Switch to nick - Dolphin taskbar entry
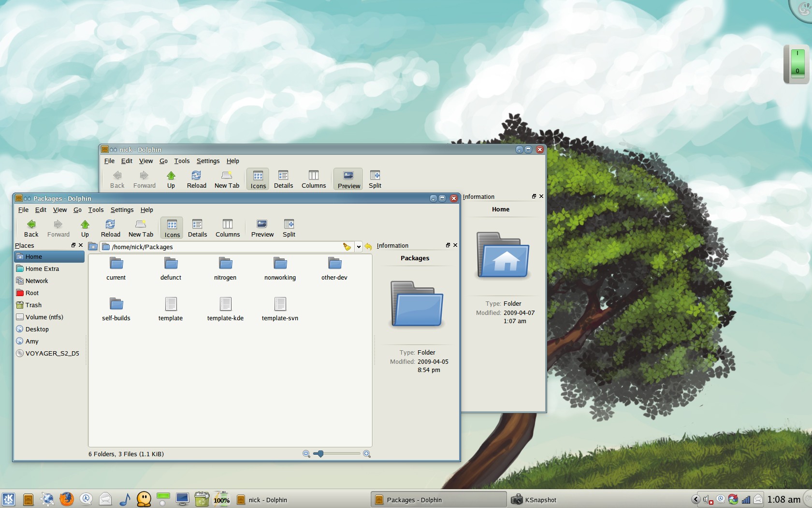The height and width of the screenshot is (508, 812). click(302, 500)
